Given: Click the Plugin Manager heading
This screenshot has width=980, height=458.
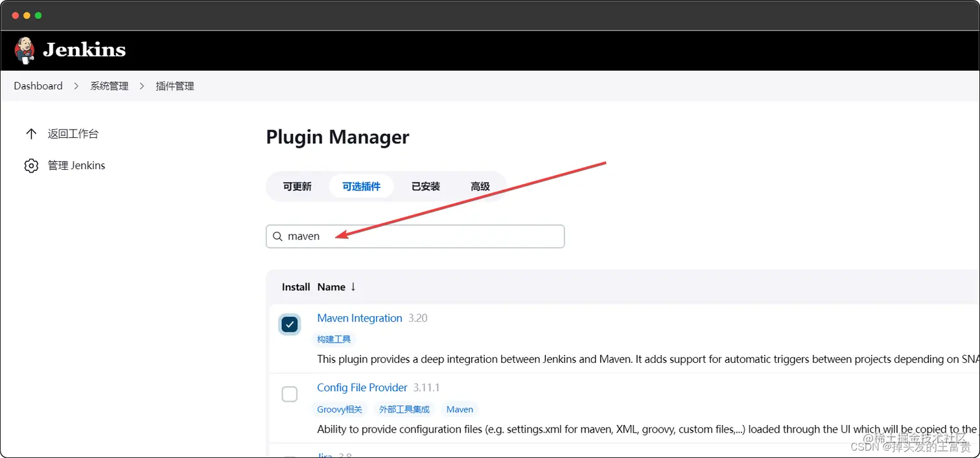Looking at the screenshot, I should coord(338,137).
